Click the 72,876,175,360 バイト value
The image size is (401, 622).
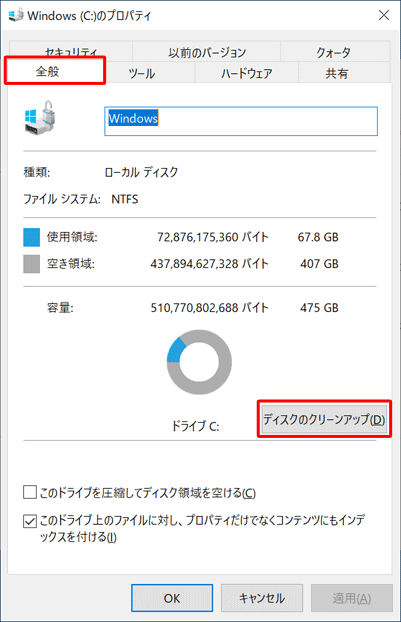pyautogui.click(x=213, y=237)
